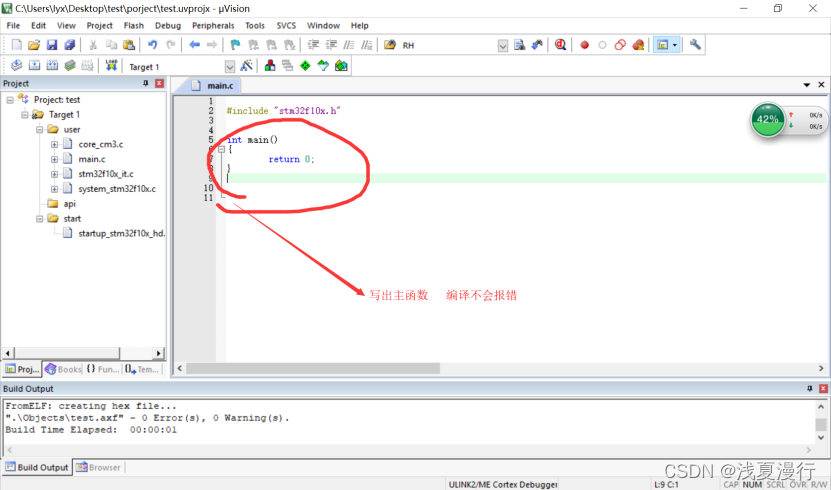This screenshot has height=490, width=831.
Task: Create a new file with the New icon
Action: click(16, 45)
